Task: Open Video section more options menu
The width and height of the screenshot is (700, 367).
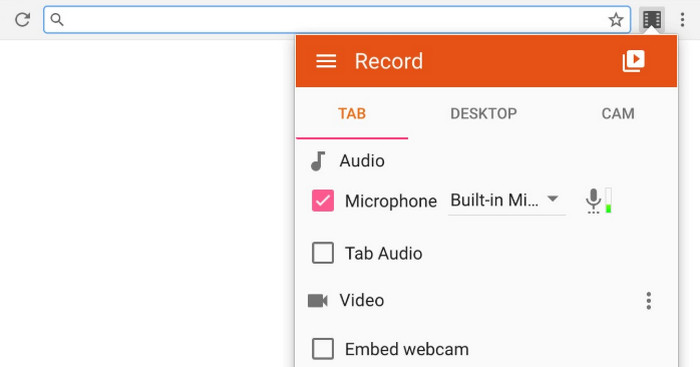Action: [x=649, y=301]
